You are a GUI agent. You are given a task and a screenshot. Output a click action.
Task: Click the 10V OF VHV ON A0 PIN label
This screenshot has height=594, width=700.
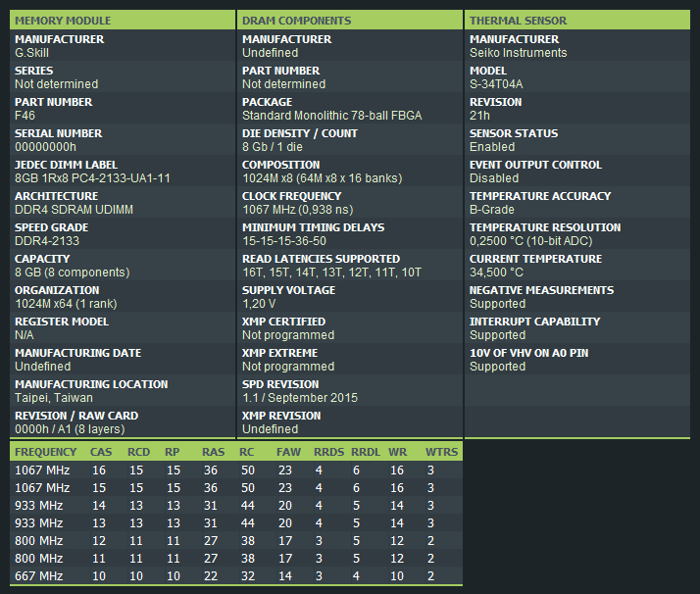click(529, 353)
